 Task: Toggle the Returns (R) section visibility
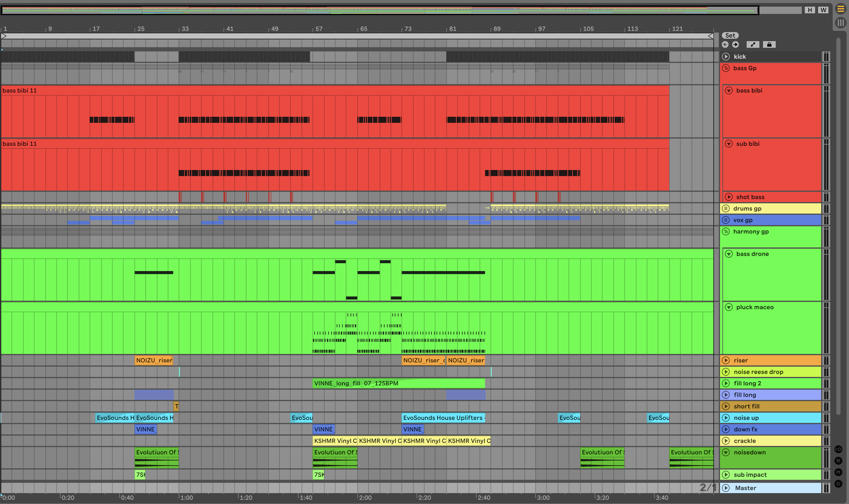click(838, 460)
